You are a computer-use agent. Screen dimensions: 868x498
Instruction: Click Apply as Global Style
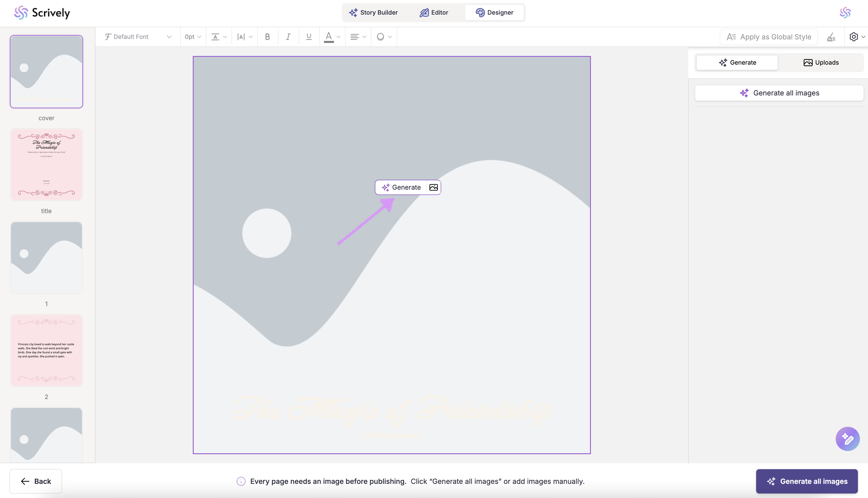tap(769, 37)
